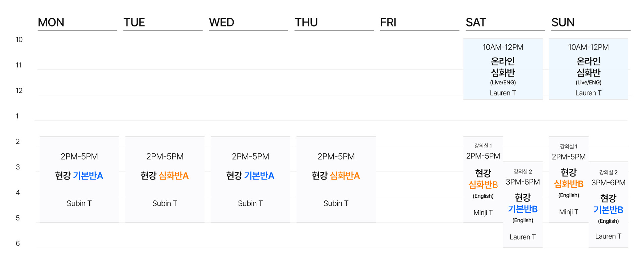Select Tuesday's 현강 심화반A class block
644x264 pixels.
(x=165, y=179)
